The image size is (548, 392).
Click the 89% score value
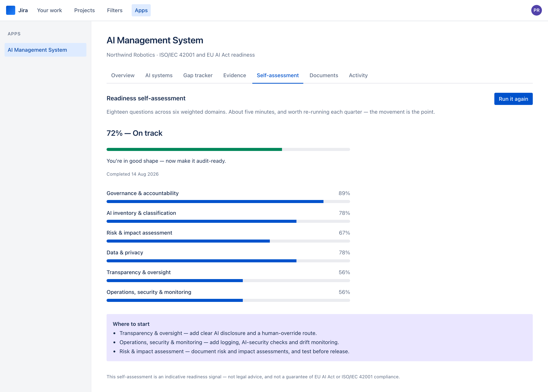click(x=344, y=193)
